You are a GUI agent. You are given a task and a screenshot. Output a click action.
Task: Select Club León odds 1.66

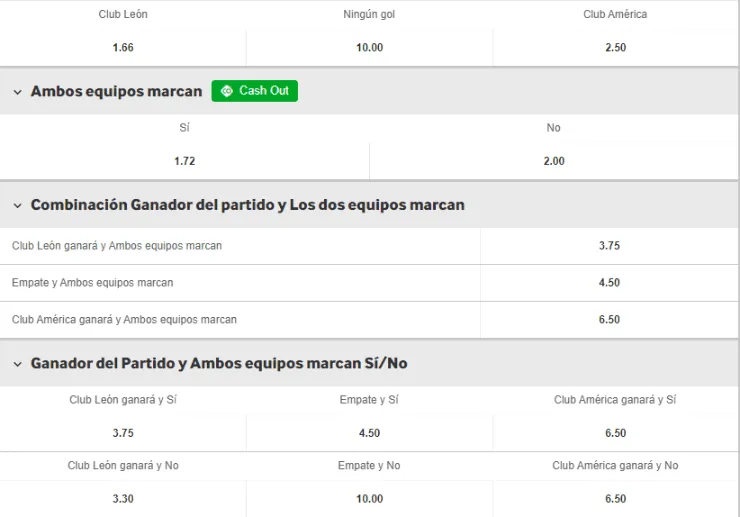tap(123, 47)
